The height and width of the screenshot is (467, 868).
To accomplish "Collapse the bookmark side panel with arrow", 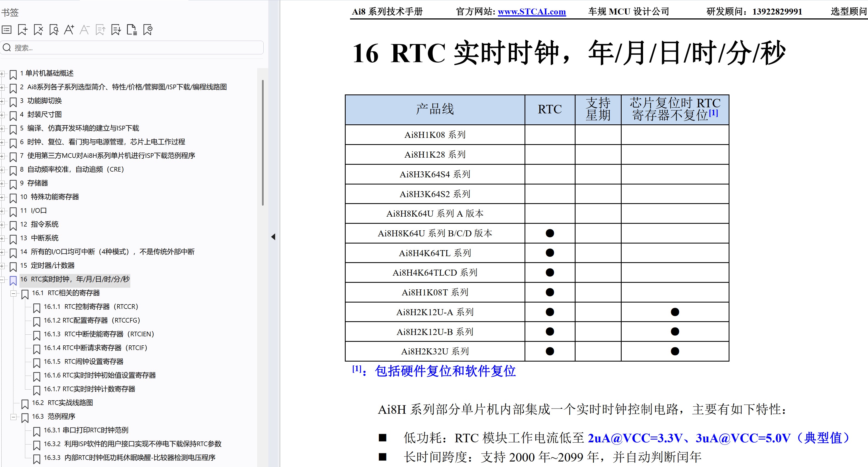I will (273, 237).
